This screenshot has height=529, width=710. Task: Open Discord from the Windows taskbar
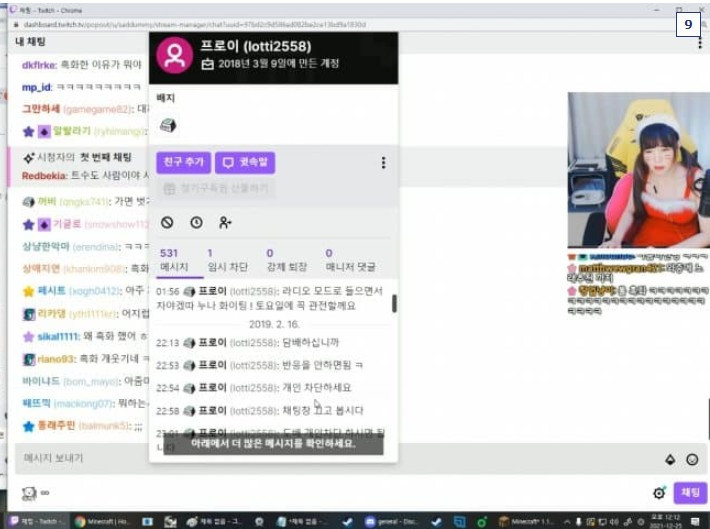click(x=389, y=522)
